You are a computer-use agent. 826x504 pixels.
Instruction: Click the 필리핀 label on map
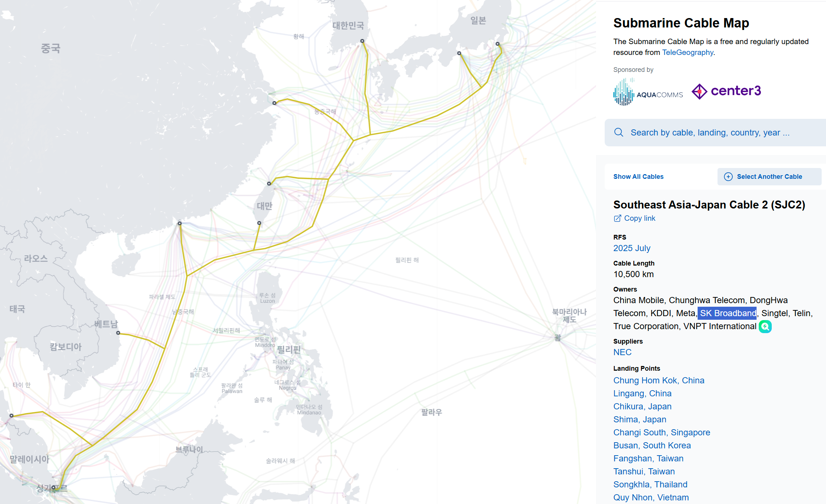289,350
